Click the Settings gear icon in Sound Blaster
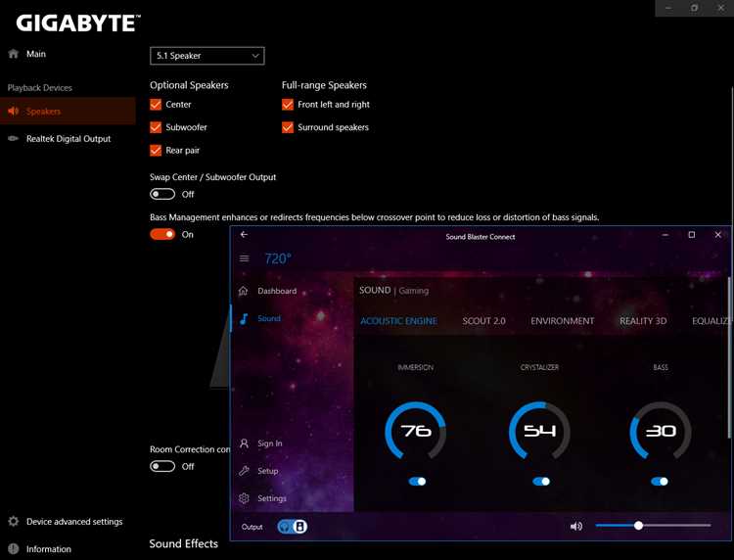 tap(244, 498)
